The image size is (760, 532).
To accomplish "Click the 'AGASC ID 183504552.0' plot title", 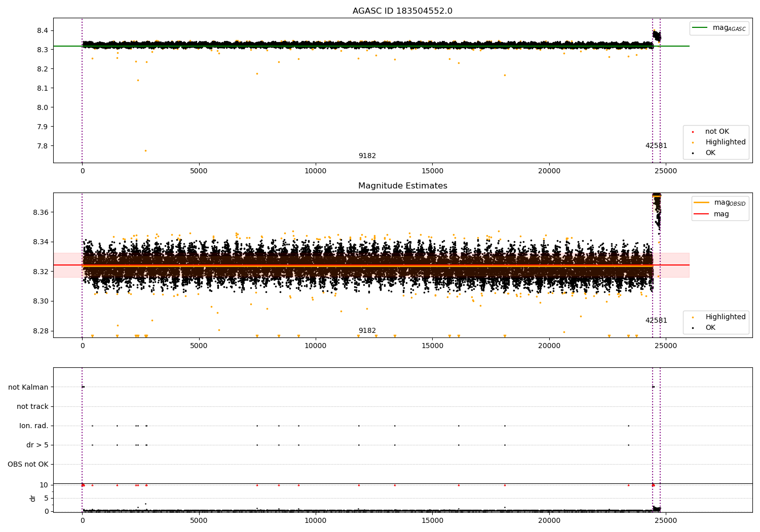I will [x=402, y=11].
